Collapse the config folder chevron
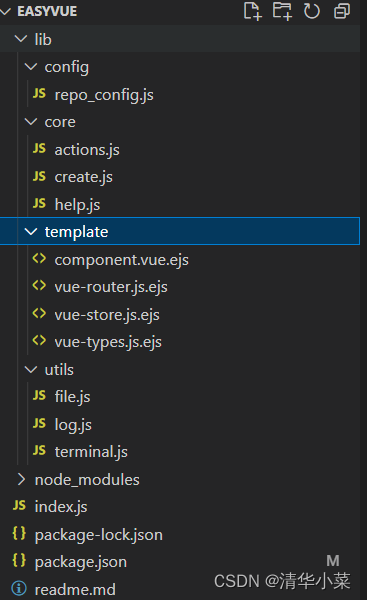 [31, 67]
